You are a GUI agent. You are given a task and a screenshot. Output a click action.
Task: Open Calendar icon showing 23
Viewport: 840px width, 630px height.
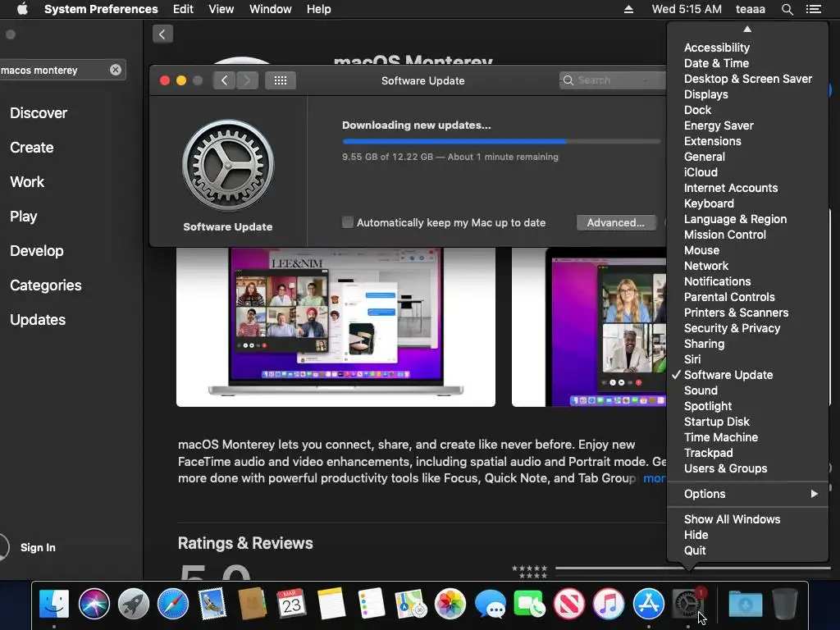[291, 604]
